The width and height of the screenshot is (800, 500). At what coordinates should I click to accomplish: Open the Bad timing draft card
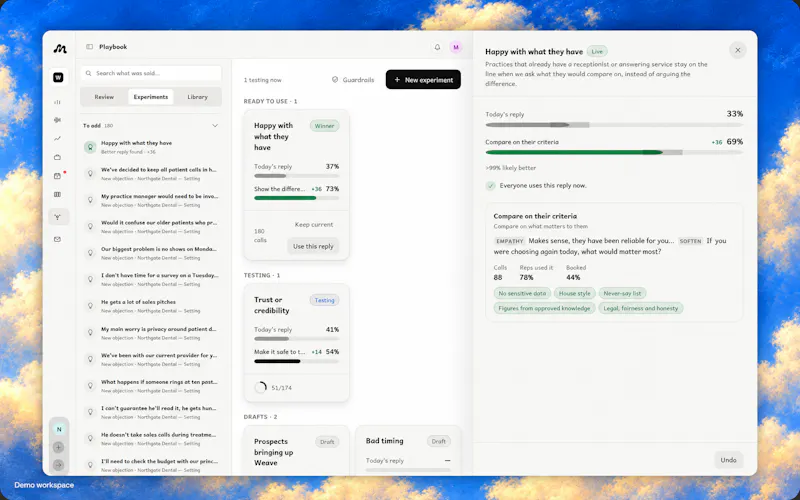point(408,451)
